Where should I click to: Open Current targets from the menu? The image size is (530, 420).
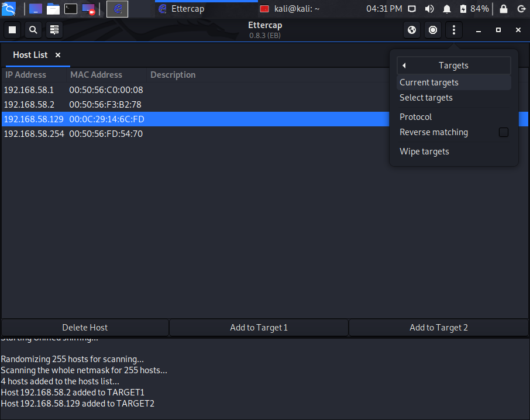pos(453,82)
